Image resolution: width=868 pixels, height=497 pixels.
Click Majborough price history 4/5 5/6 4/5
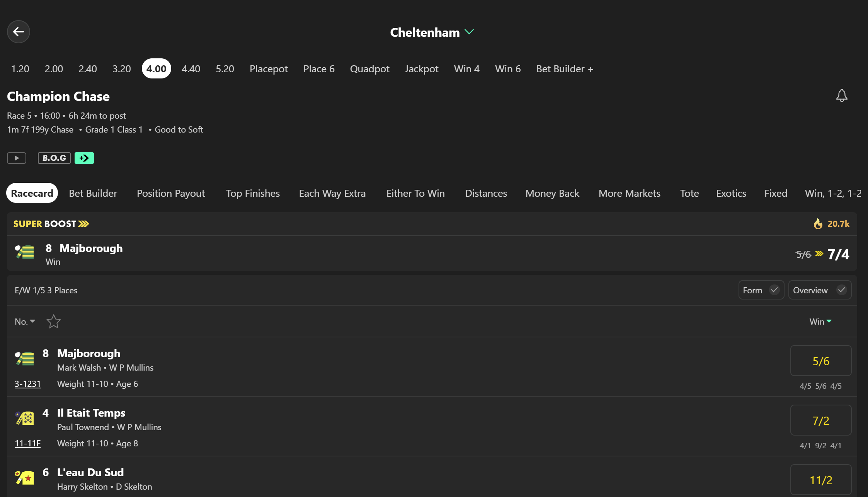pos(821,386)
